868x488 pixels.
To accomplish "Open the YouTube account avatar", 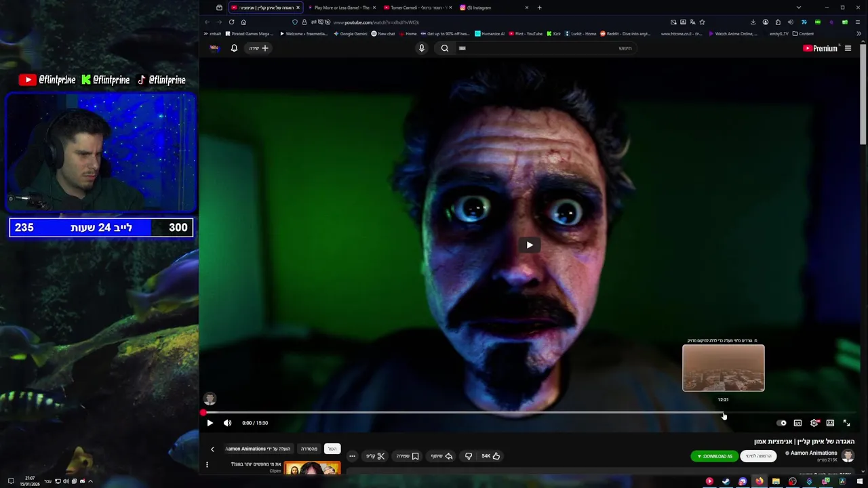I will pos(214,48).
